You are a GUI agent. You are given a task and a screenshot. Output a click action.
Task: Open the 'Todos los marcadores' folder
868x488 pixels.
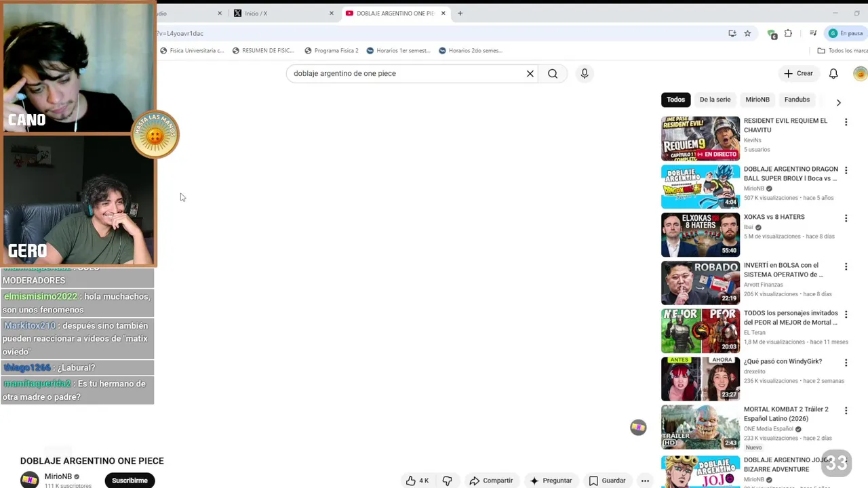click(842, 50)
